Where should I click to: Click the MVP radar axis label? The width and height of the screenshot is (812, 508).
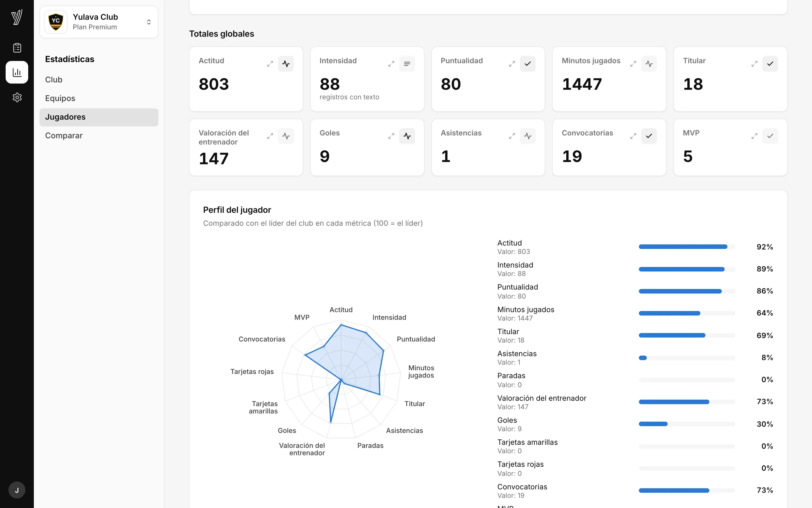pos(302,317)
